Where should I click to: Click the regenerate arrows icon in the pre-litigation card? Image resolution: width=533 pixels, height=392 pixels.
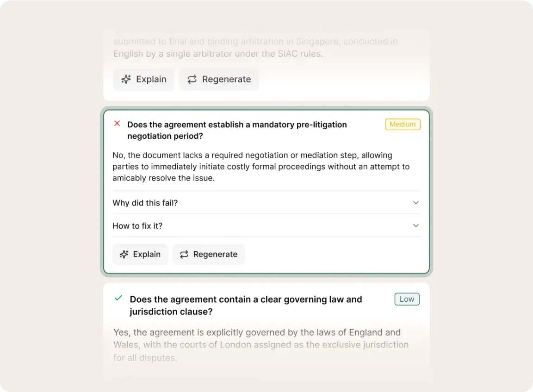[x=184, y=255]
